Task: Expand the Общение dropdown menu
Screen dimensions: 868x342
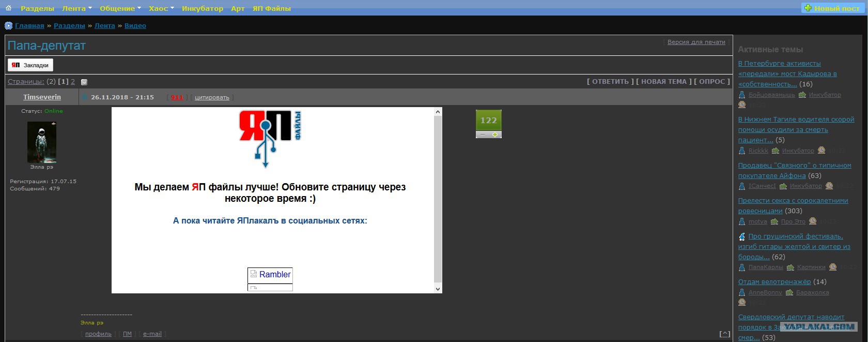Action: (x=120, y=8)
